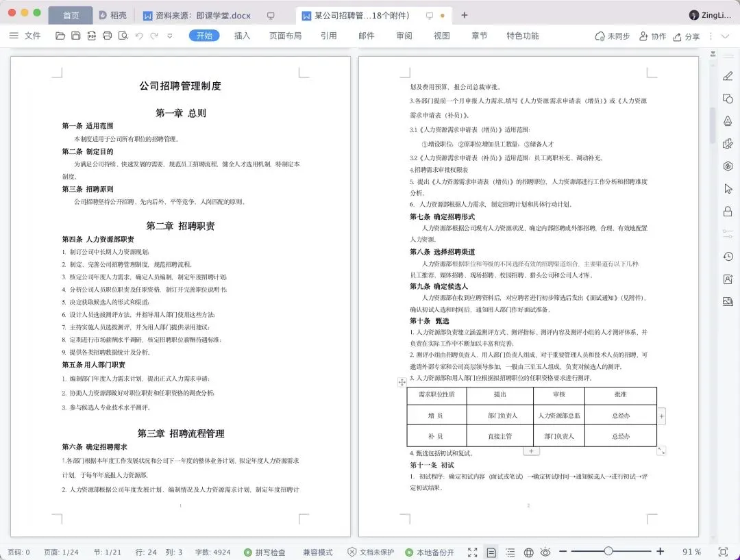This screenshot has height=560, width=740.
Task: Click fit page icon at bottom right
Action: (x=723, y=552)
